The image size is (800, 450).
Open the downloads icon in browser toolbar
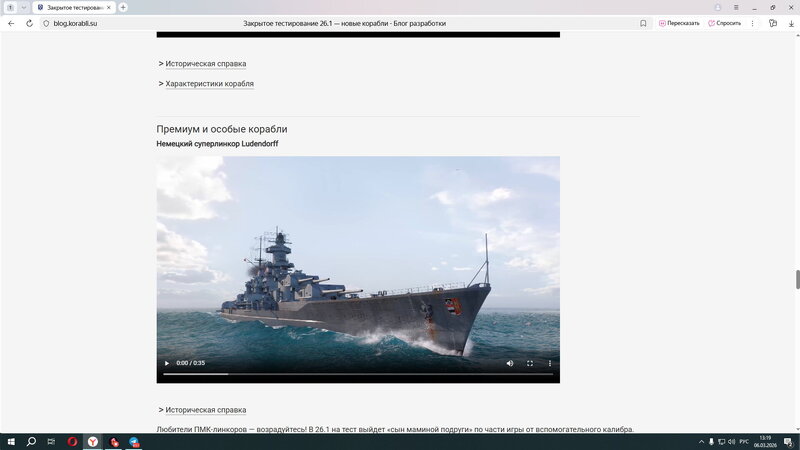[790, 23]
